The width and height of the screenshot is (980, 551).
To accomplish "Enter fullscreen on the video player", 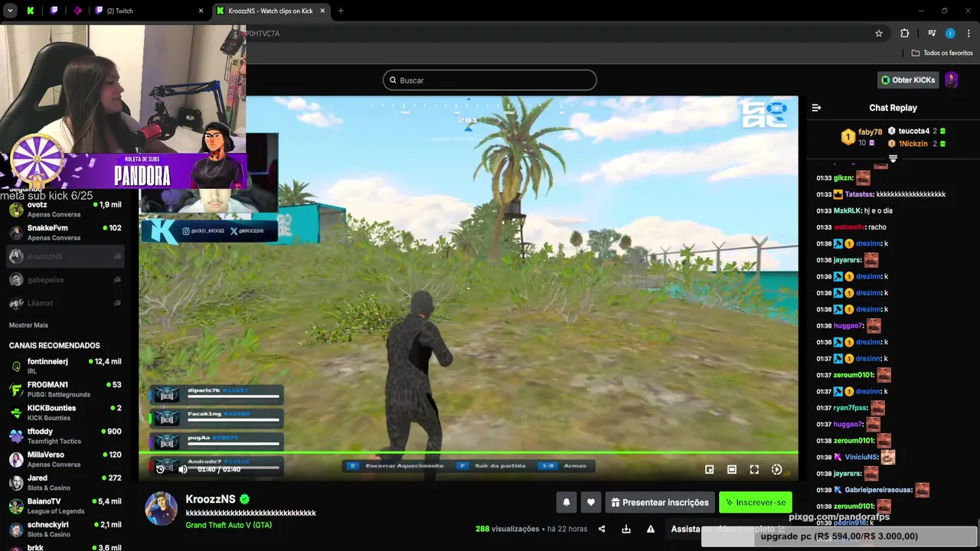I will click(754, 469).
